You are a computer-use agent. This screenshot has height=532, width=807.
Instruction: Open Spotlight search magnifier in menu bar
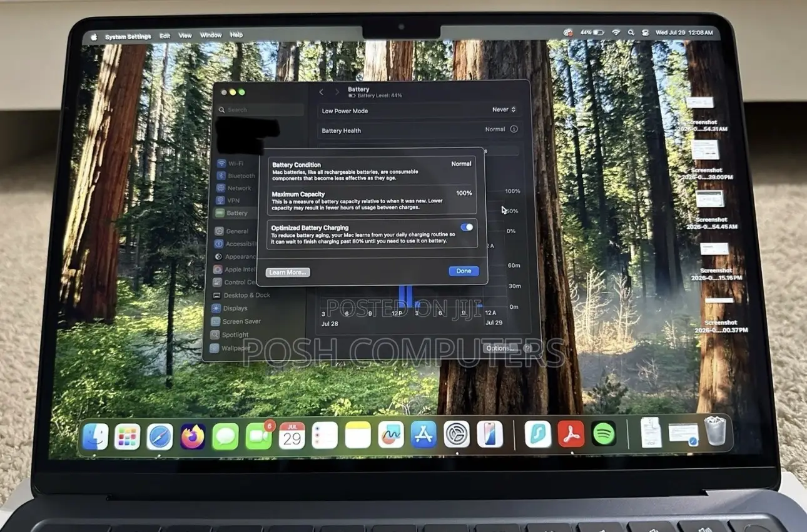(630, 33)
